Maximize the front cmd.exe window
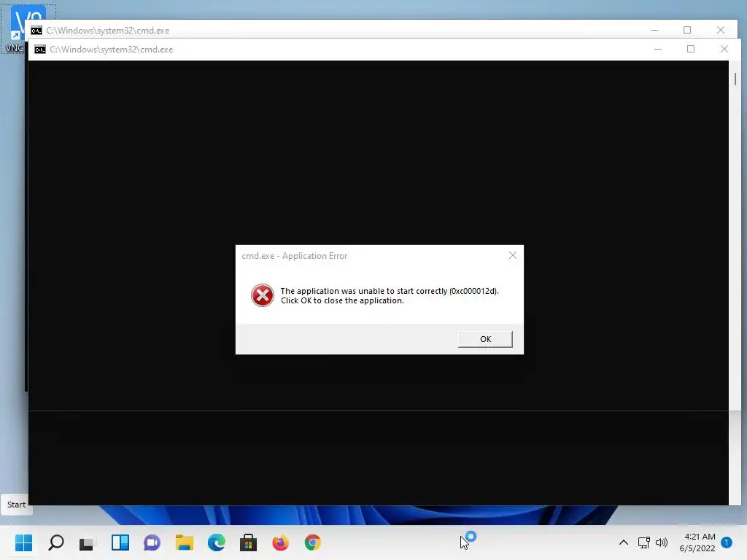Viewport: 747px width, 560px height. tap(691, 49)
